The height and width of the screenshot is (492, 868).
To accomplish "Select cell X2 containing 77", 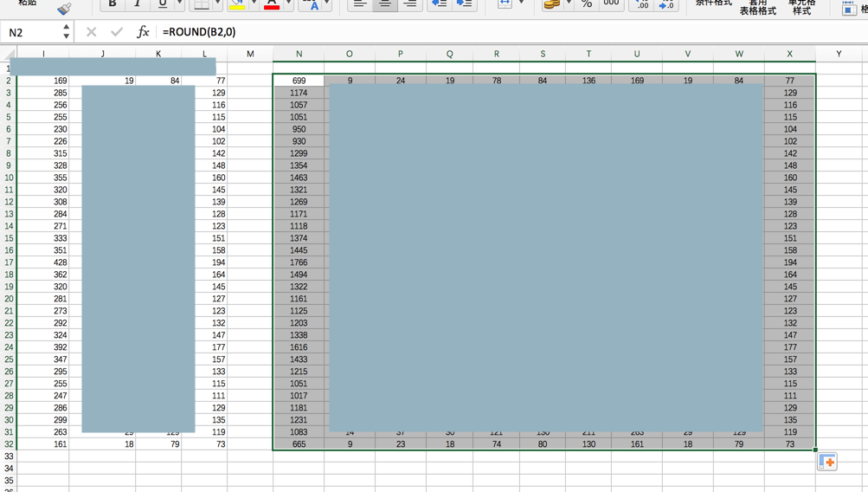I will pyautogui.click(x=790, y=81).
